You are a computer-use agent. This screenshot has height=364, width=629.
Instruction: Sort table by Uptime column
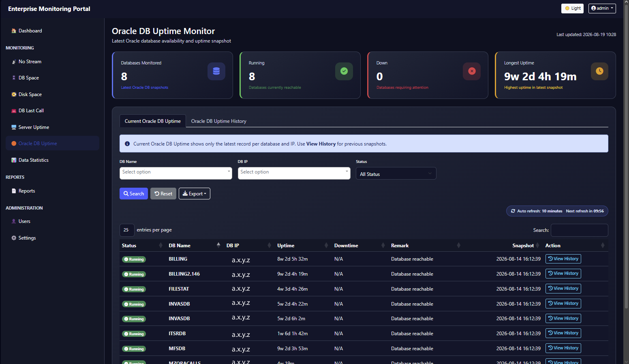click(303, 246)
